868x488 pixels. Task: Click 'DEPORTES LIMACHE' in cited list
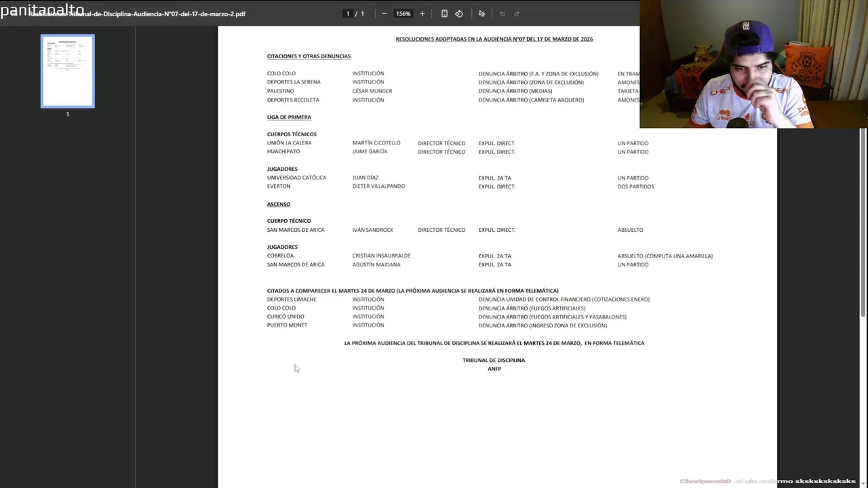click(x=292, y=300)
